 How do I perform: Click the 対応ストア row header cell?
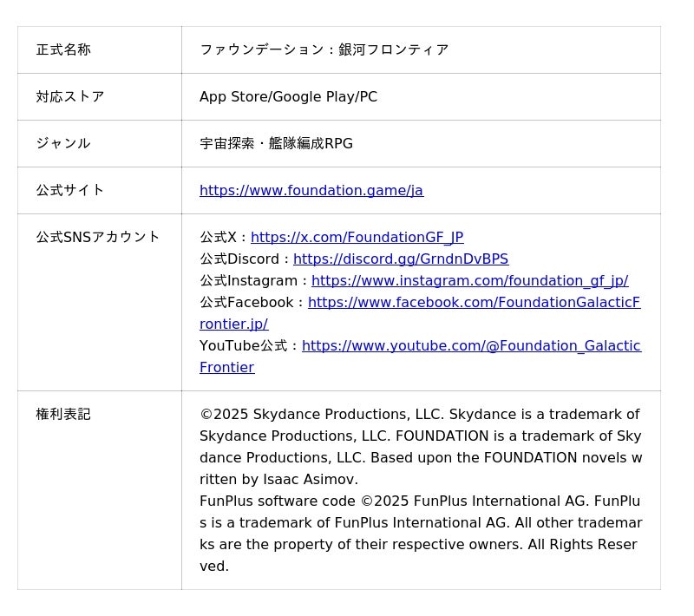point(70,97)
